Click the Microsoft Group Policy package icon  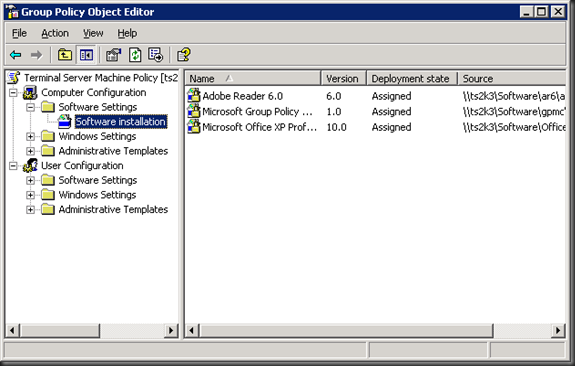pyautogui.click(x=194, y=111)
